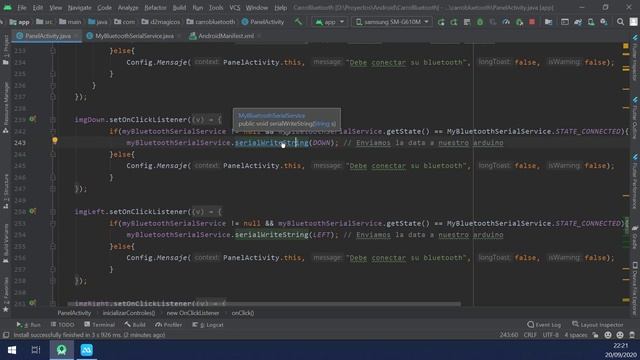Open the Logcat tool window button

[x=208, y=325]
